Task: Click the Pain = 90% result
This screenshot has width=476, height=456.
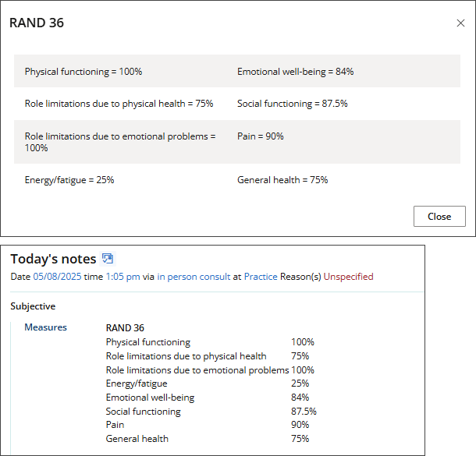Action: [x=261, y=136]
